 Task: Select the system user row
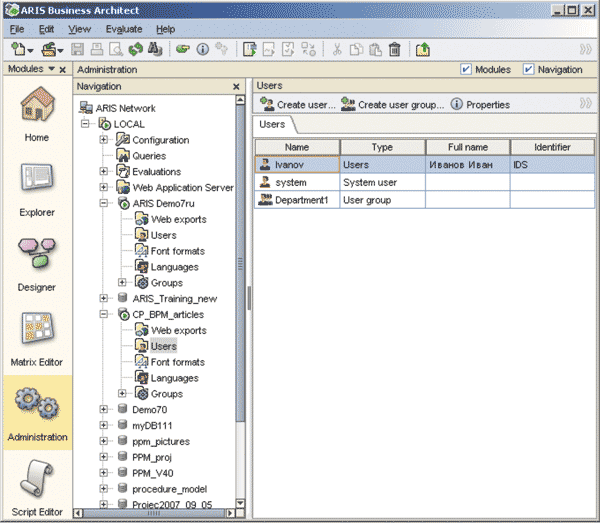point(425,182)
